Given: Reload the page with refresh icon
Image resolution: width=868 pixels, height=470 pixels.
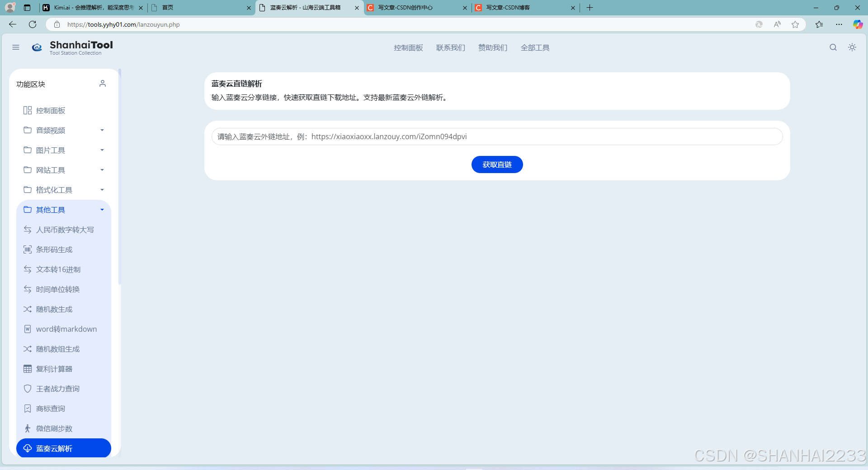Looking at the screenshot, I should coord(33,24).
